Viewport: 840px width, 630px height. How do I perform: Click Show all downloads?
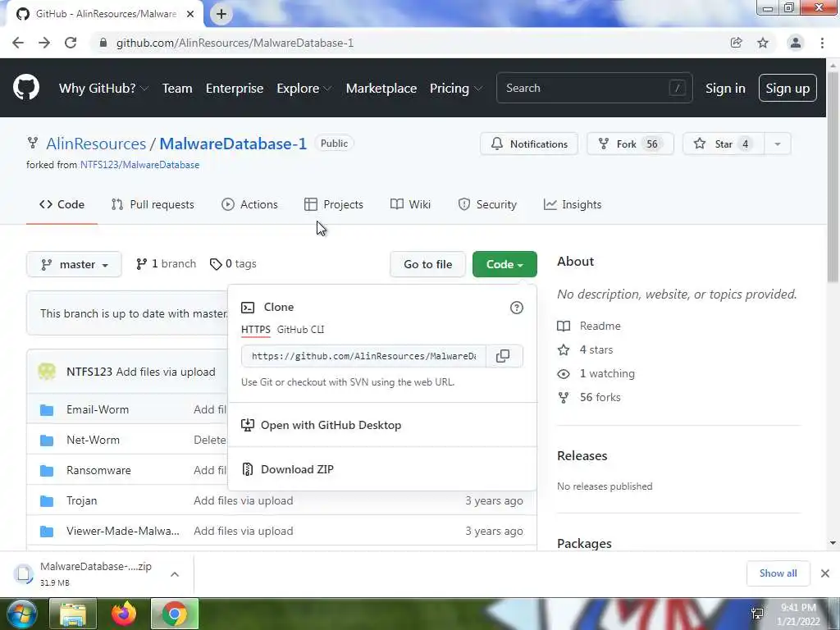(778, 573)
